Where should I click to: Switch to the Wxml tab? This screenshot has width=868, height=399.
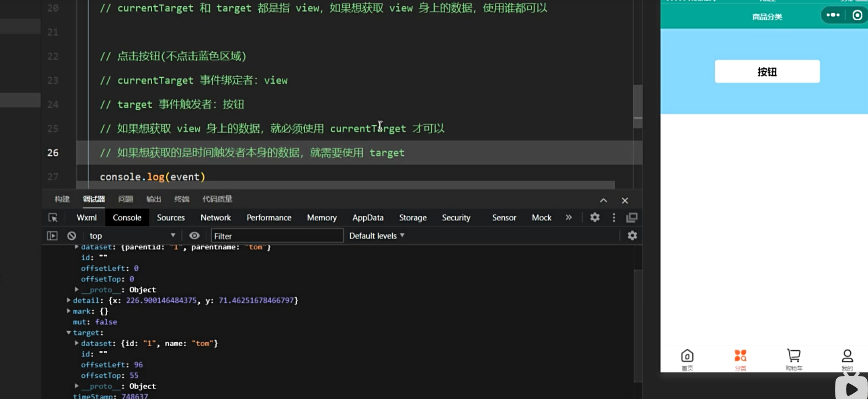click(x=86, y=218)
